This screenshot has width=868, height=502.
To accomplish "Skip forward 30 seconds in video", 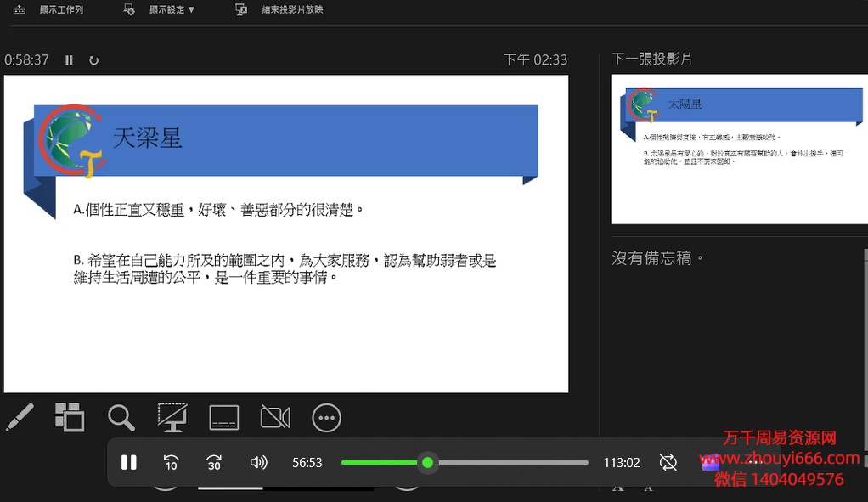I will tap(214, 462).
